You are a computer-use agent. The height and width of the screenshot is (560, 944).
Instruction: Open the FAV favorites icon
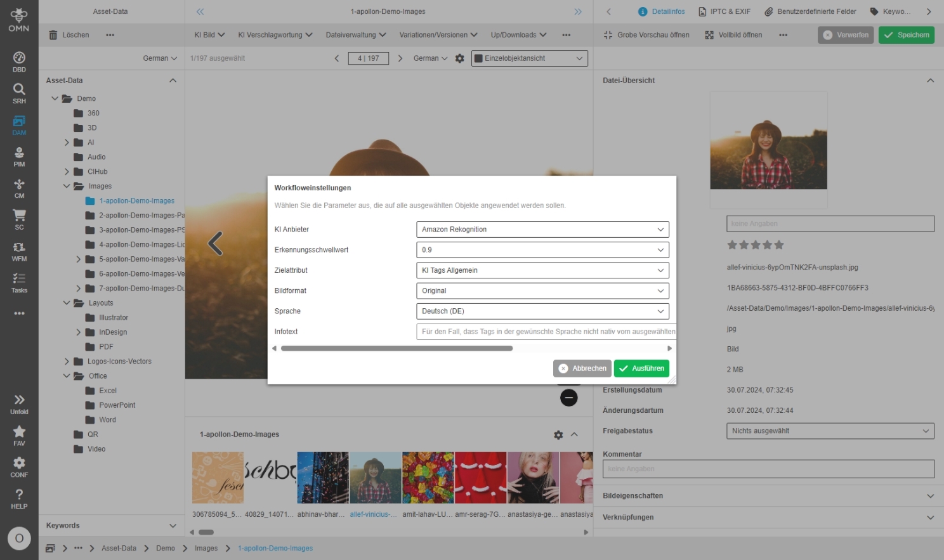click(x=19, y=435)
